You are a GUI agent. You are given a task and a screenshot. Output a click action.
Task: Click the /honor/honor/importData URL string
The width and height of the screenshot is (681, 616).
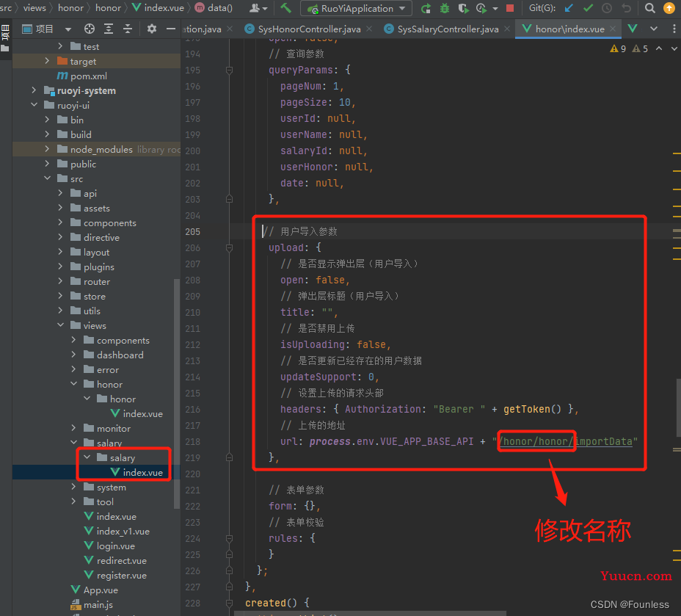point(566,441)
